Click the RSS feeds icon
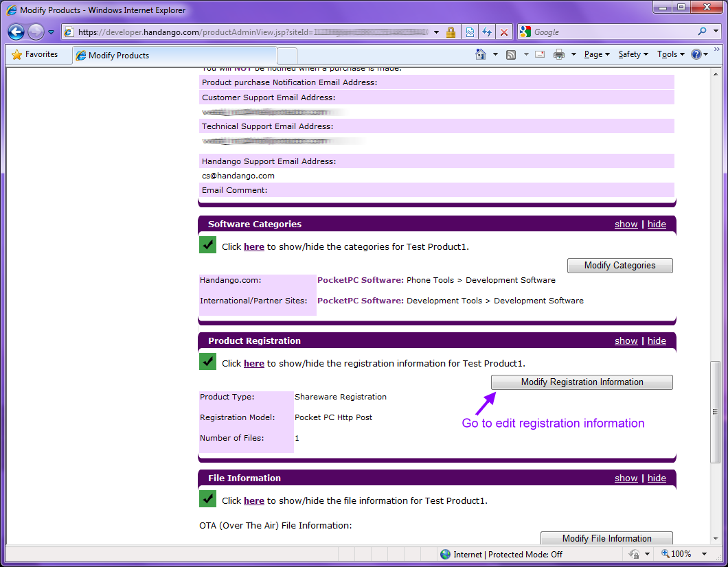 point(511,54)
